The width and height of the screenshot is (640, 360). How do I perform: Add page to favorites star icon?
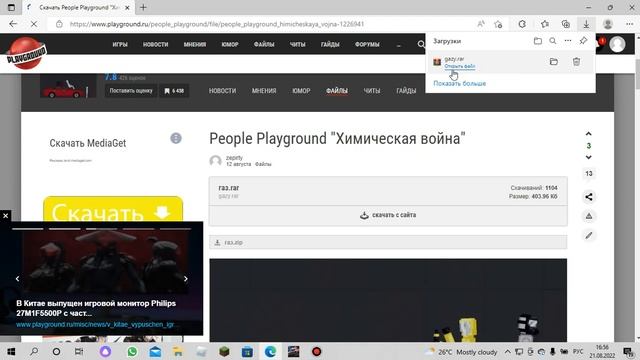pos(498,24)
